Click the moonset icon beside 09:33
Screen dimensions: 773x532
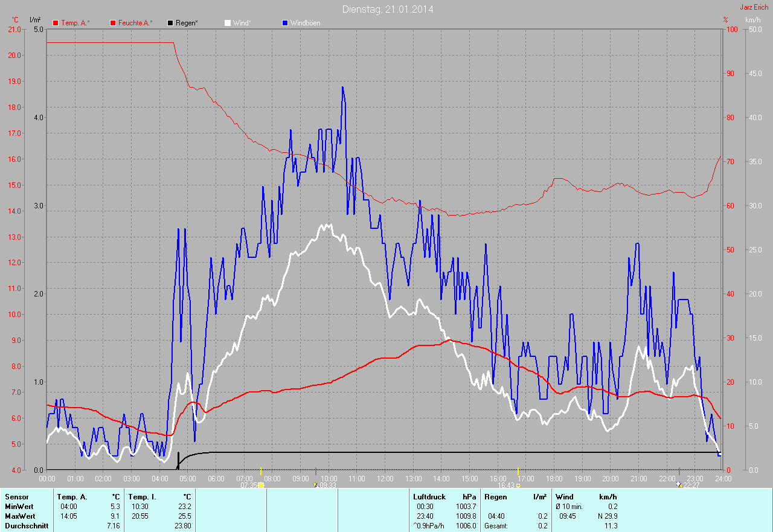coord(315,484)
